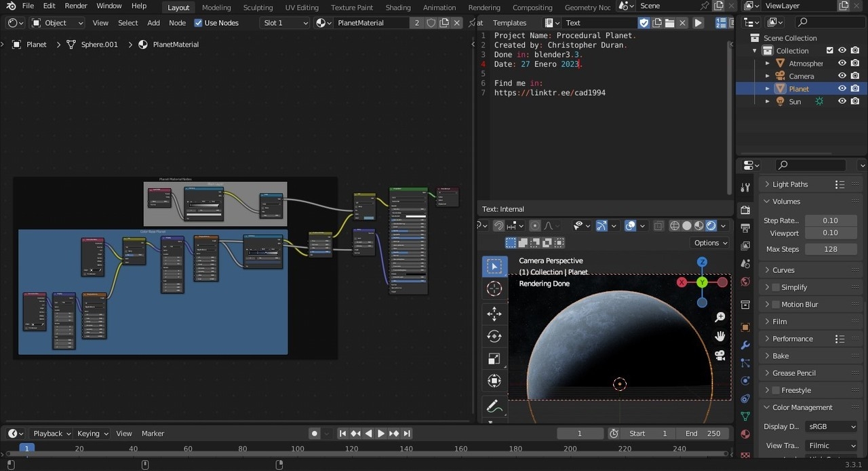The image size is (868, 471).
Task: Open the Render properties tab
Action: 745,210
